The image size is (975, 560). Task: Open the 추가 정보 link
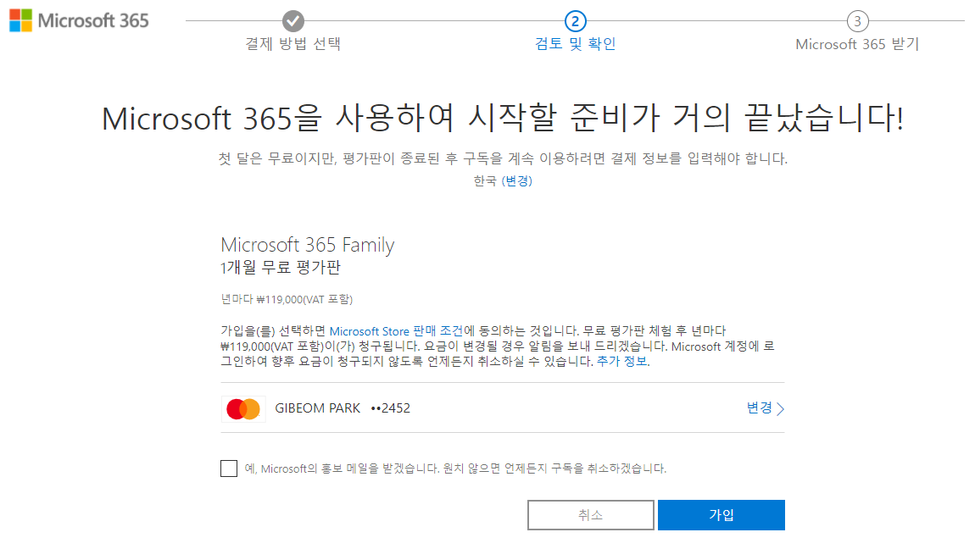tap(621, 361)
